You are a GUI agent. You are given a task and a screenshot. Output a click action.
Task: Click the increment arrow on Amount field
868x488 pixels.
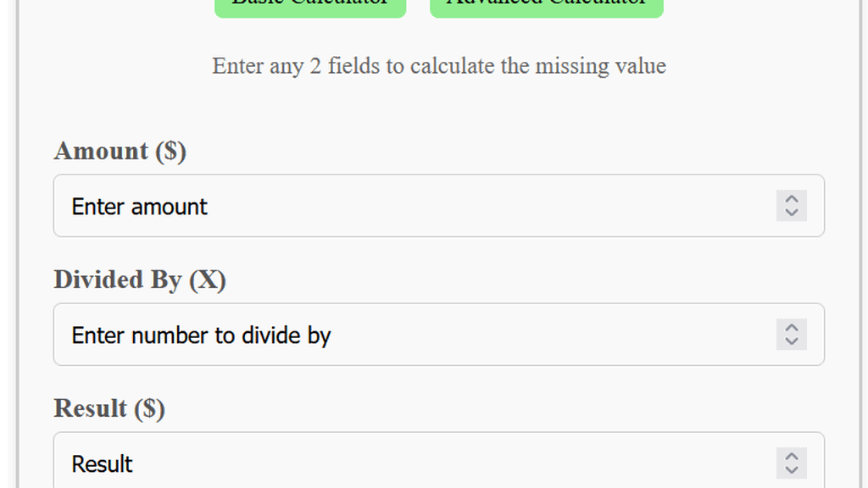coord(791,200)
